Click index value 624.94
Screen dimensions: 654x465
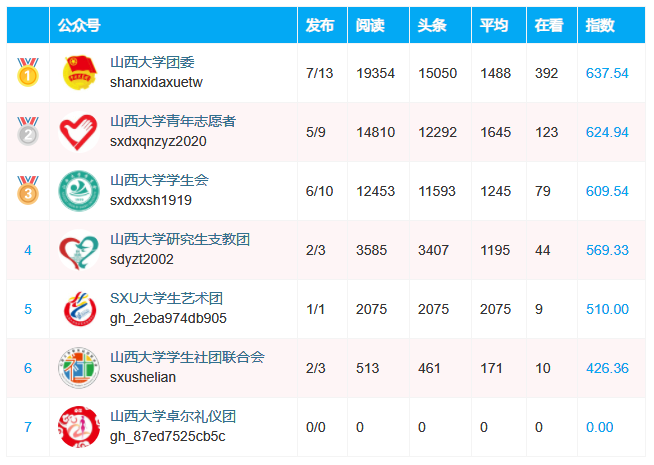607,132
